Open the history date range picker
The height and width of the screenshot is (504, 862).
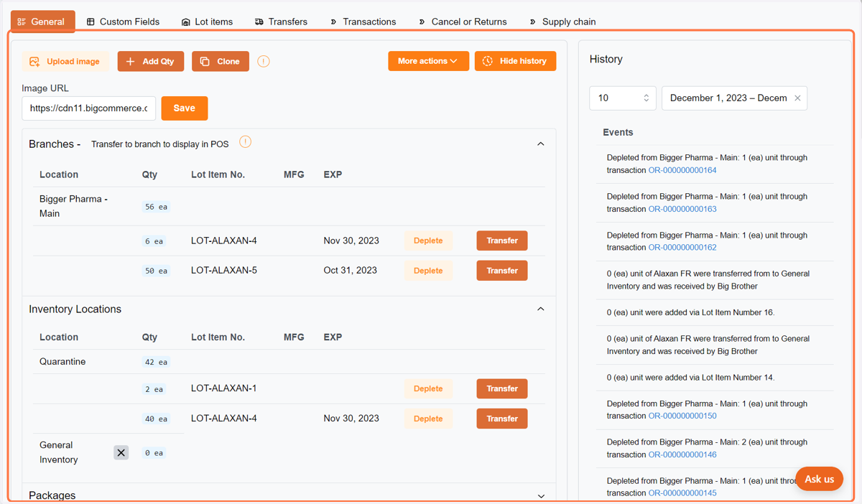(x=727, y=98)
